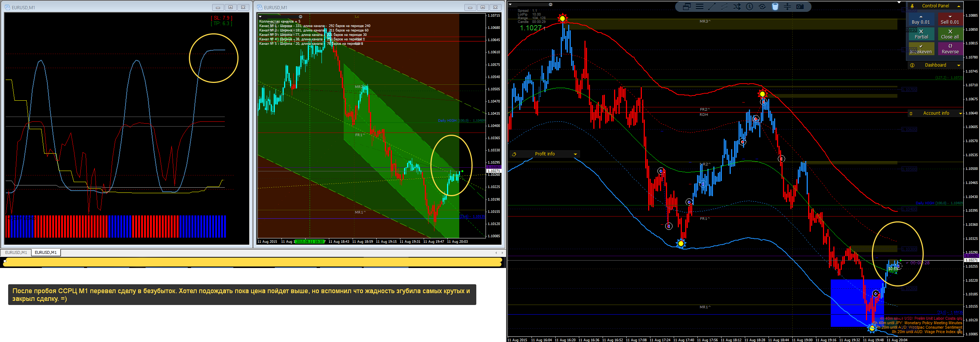Click right tab scroll arrow at bottom bar
The height and width of the screenshot is (342, 980).
click(x=502, y=253)
